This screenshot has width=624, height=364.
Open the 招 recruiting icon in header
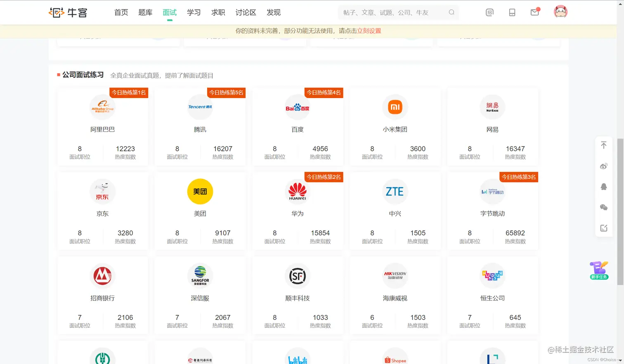(489, 12)
